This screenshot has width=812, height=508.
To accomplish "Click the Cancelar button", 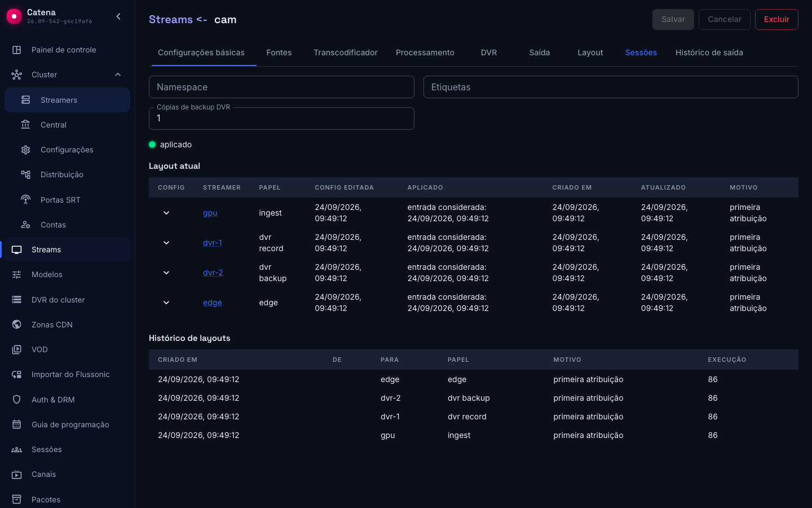I will [x=725, y=19].
